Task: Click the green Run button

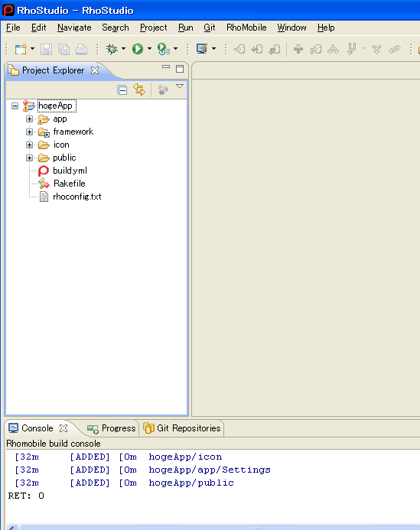Action: click(x=138, y=50)
